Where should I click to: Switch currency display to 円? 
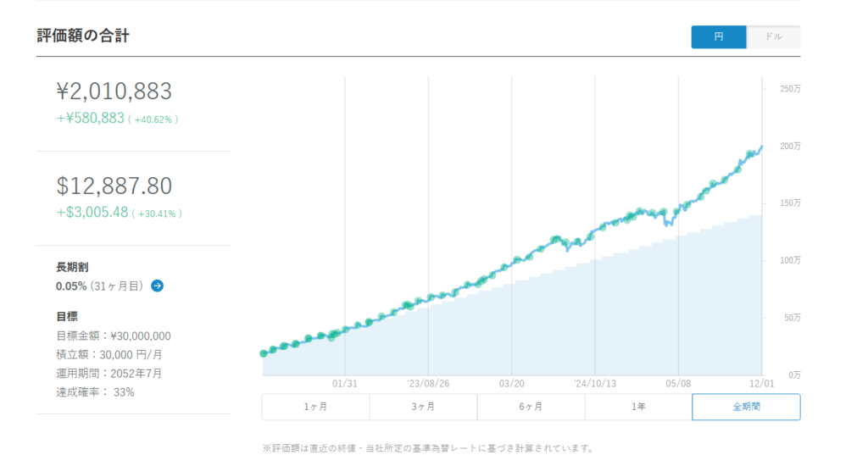(x=719, y=37)
